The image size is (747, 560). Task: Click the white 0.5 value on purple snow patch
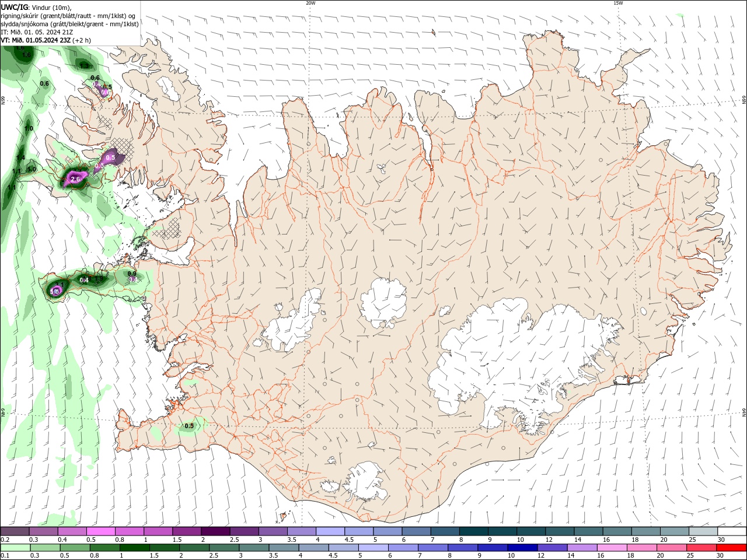111,157
